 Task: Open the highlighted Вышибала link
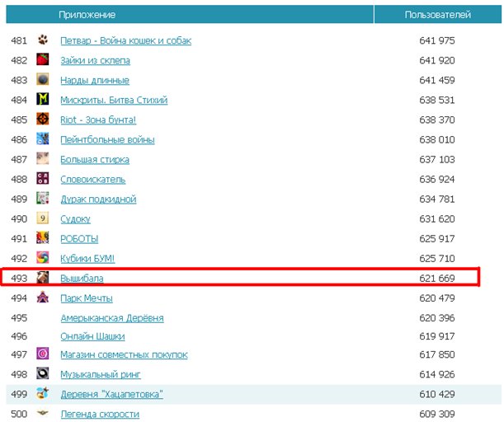click(x=82, y=279)
